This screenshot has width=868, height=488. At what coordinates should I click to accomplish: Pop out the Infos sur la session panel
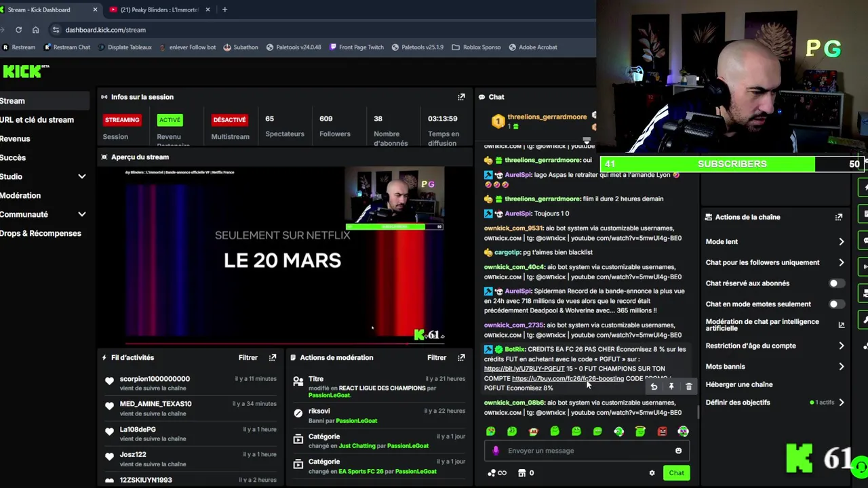(x=461, y=97)
